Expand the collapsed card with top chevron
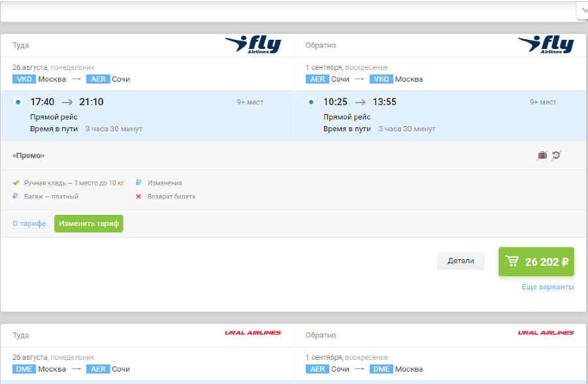Screen dimensions: 588x384 [582, 10]
